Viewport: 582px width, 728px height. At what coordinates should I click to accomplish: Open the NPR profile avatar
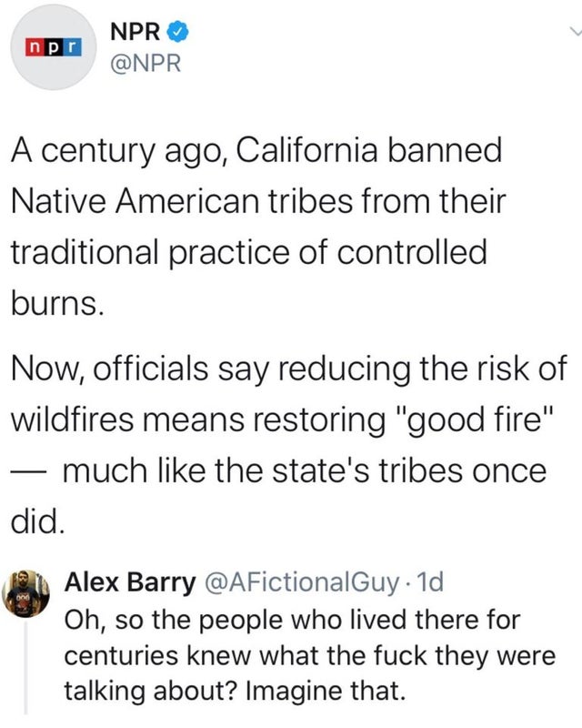(x=54, y=47)
